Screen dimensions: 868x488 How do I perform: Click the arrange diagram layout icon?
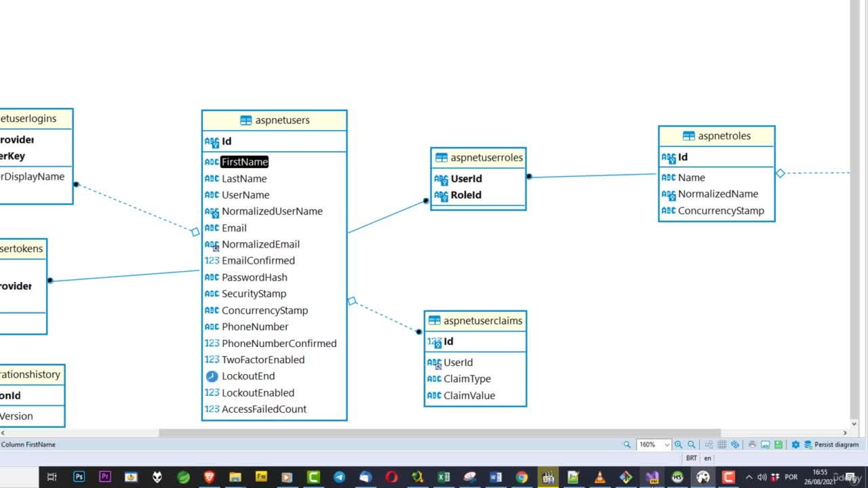pos(709,445)
